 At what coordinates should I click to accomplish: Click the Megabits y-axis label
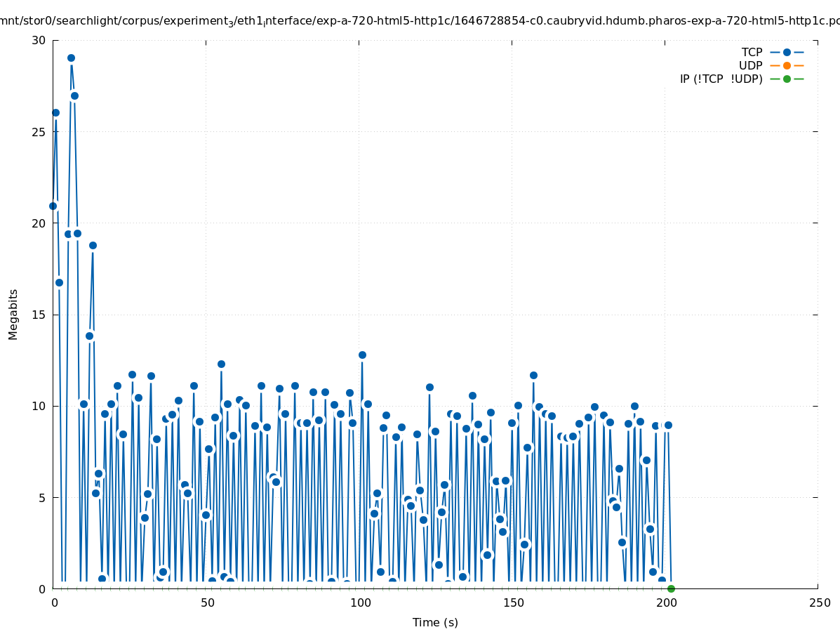pos(13,314)
